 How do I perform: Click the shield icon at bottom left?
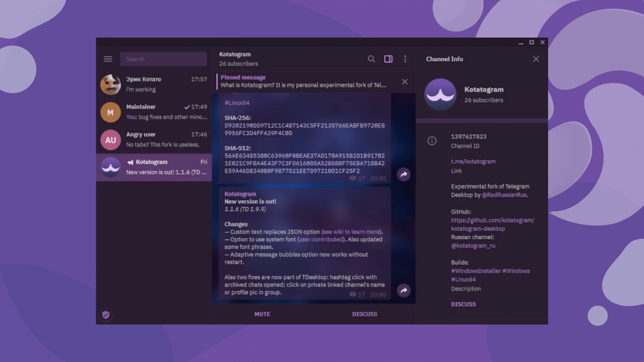point(106,315)
